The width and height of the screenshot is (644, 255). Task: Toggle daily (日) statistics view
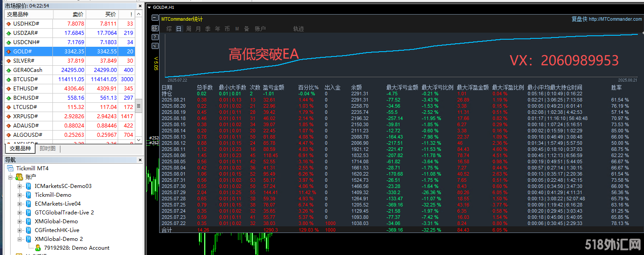tap(179, 29)
